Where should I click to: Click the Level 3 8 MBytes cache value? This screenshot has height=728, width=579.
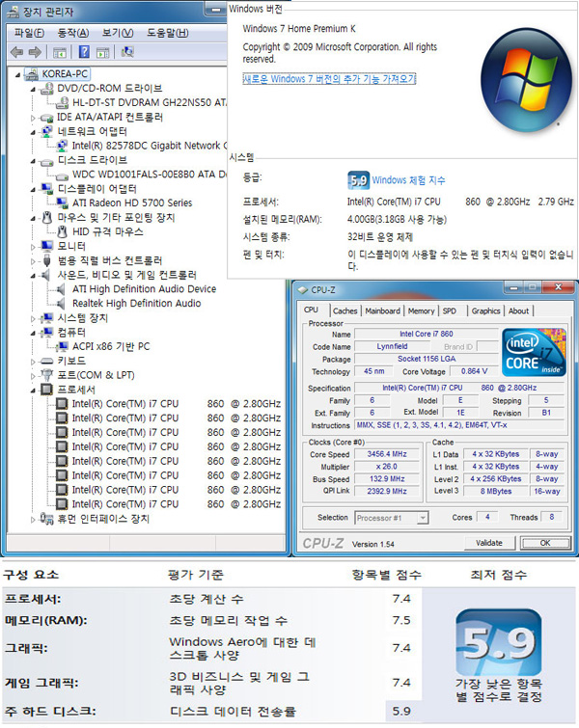pyautogui.click(x=496, y=491)
